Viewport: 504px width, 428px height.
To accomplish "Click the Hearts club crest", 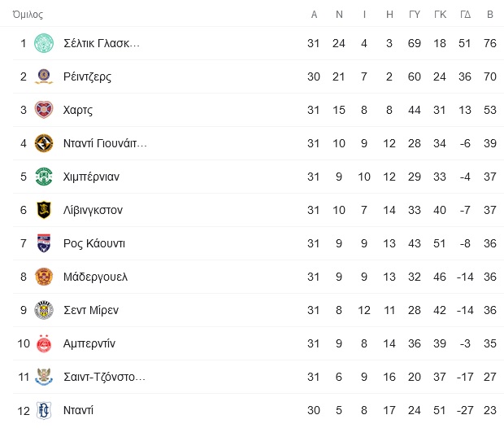I will 44,110.
